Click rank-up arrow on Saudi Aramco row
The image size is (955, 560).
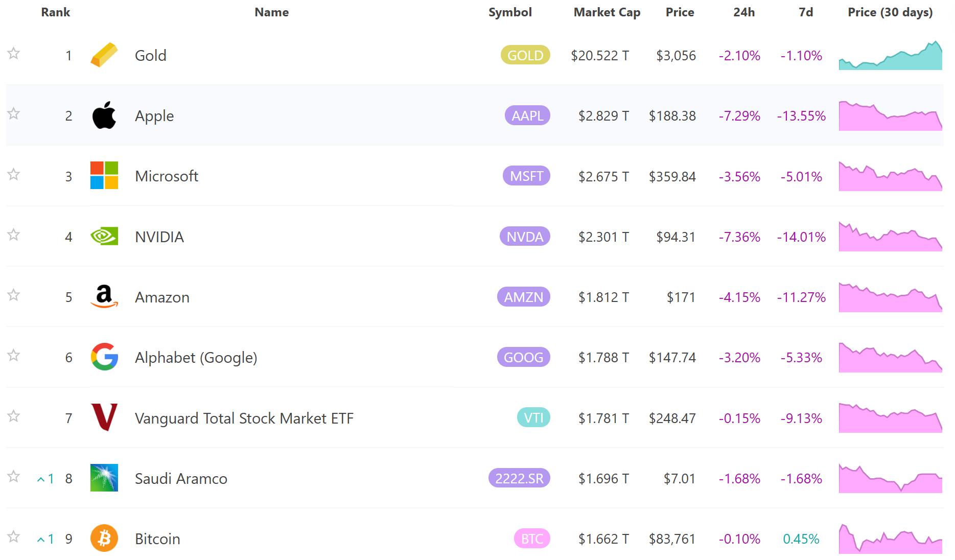(41, 479)
